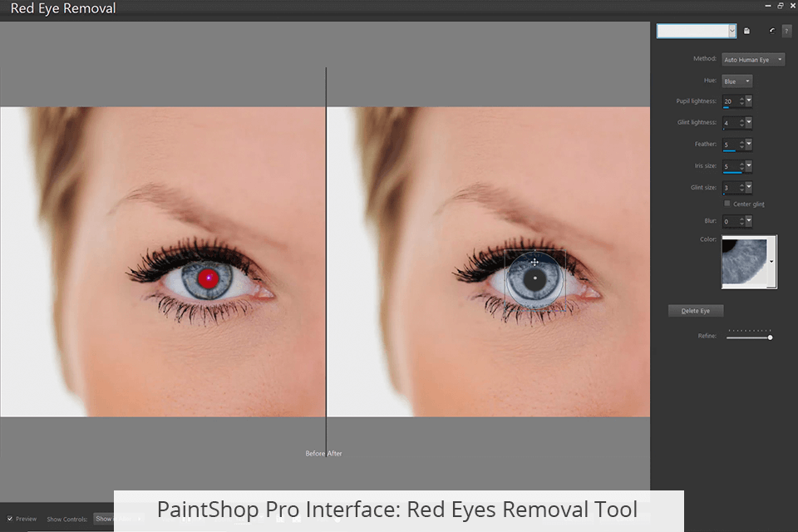Click the Feather value field

click(x=730, y=145)
